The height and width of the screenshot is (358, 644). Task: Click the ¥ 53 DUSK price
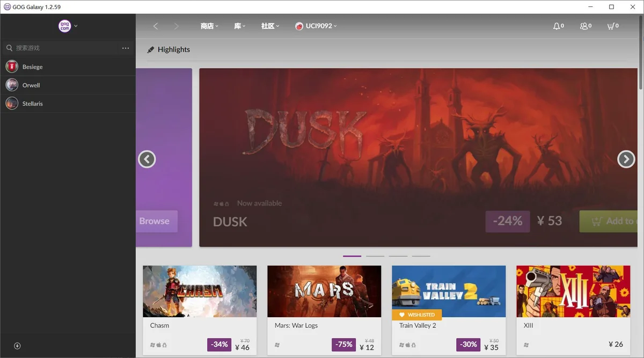coord(550,221)
